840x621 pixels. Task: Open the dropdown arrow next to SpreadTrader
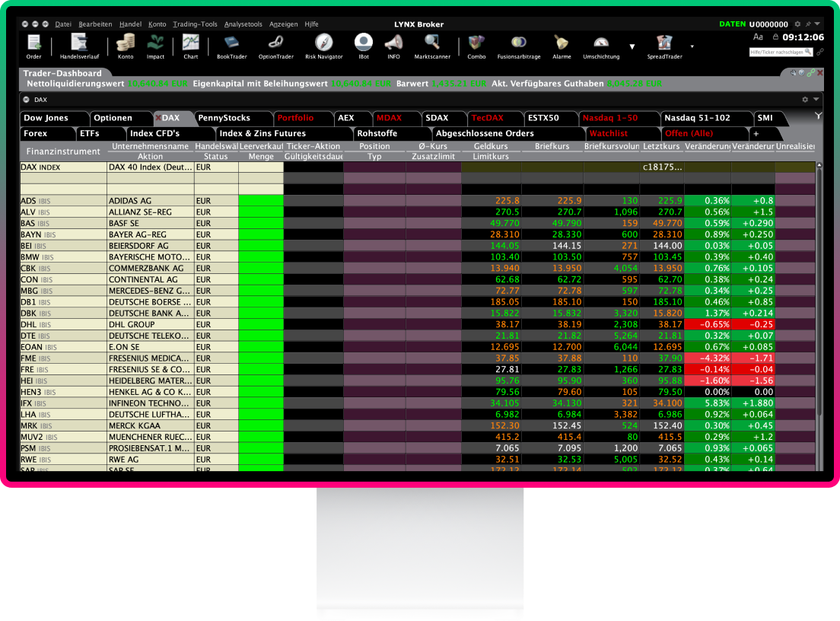point(692,46)
